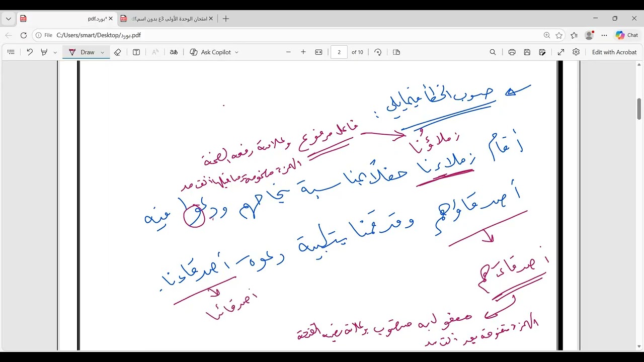Click Ask Copilot button
Screen dimensions: 644x362
click(210, 52)
